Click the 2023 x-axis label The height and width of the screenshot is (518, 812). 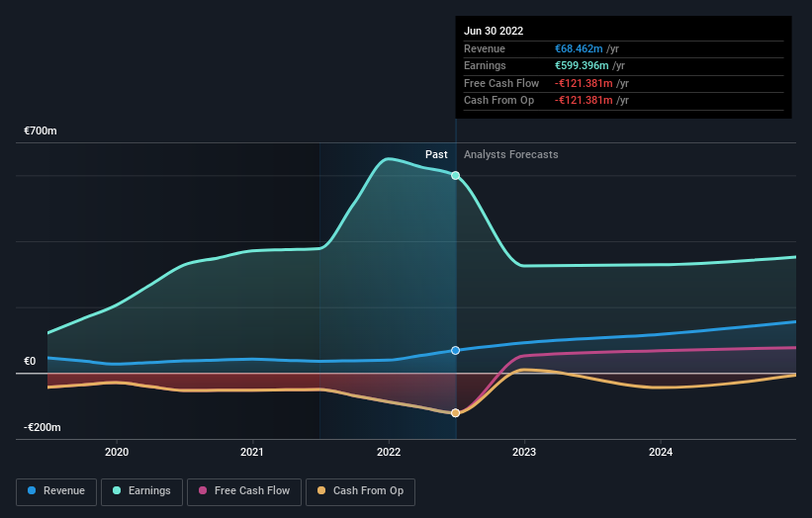point(524,452)
